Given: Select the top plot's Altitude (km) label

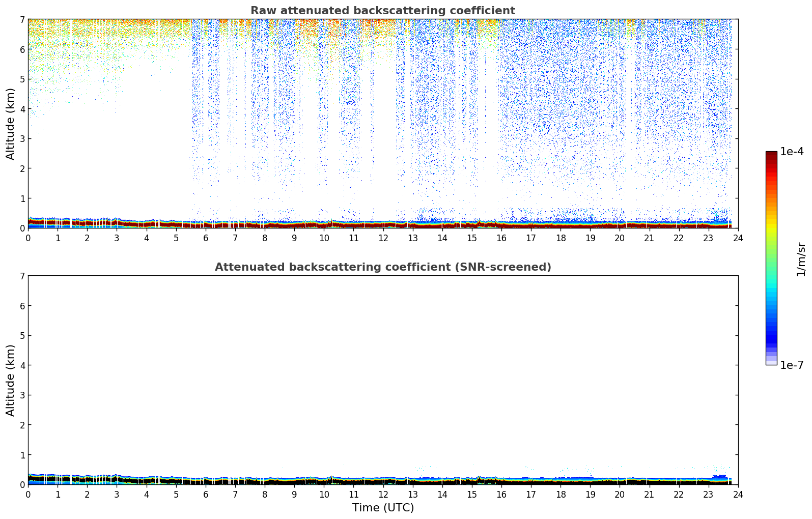Looking at the screenshot, I should (11, 124).
